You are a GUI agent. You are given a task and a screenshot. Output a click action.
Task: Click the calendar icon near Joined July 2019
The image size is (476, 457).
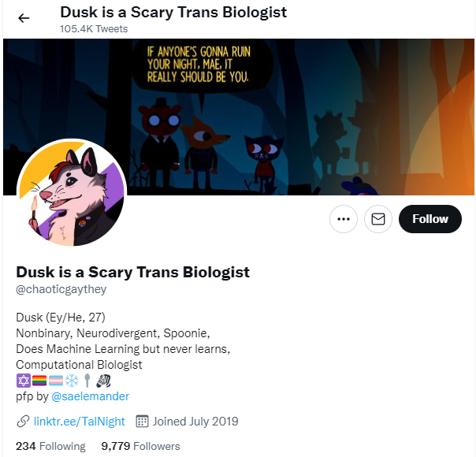[x=142, y=422]
